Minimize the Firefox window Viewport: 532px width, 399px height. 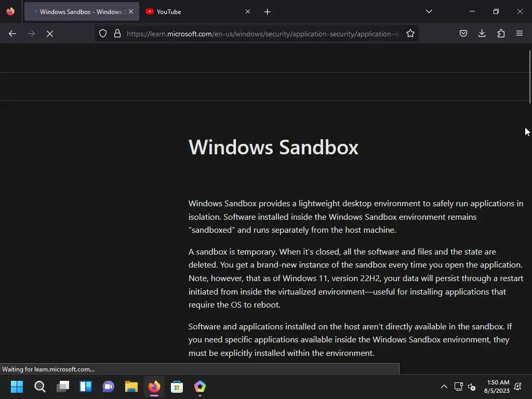(472, 11)
